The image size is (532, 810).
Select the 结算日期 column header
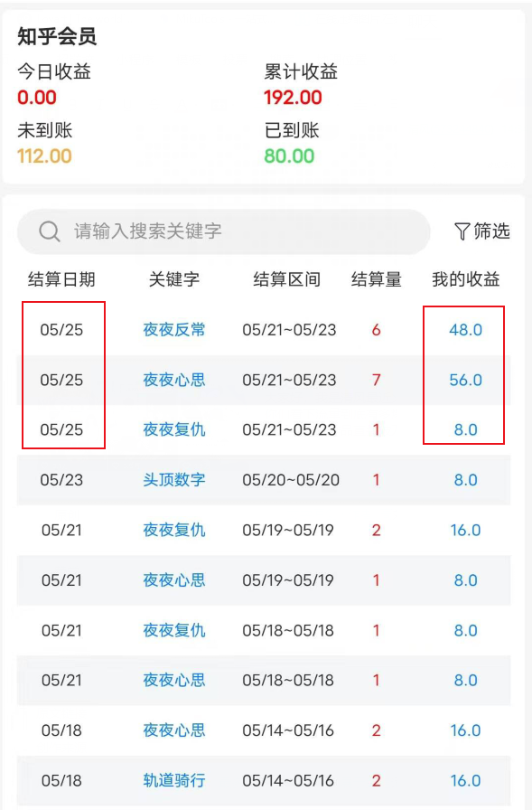coord(61,279)
